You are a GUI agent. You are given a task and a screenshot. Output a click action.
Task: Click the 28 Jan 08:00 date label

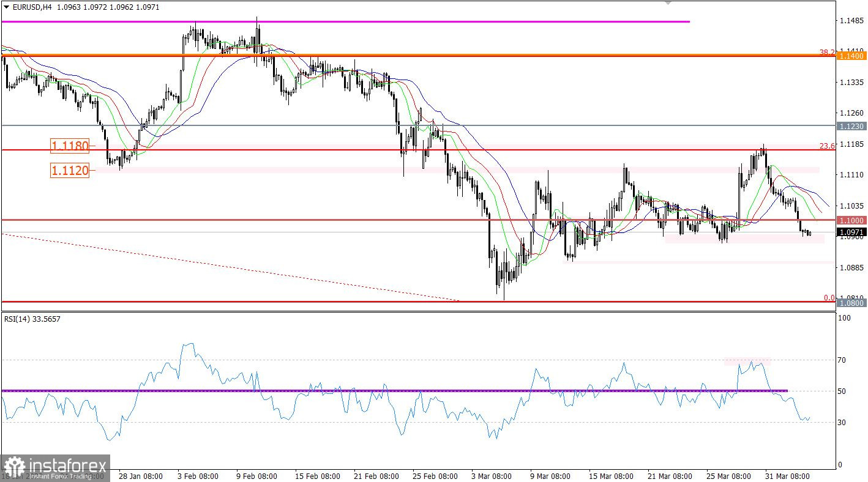point(140,476)
